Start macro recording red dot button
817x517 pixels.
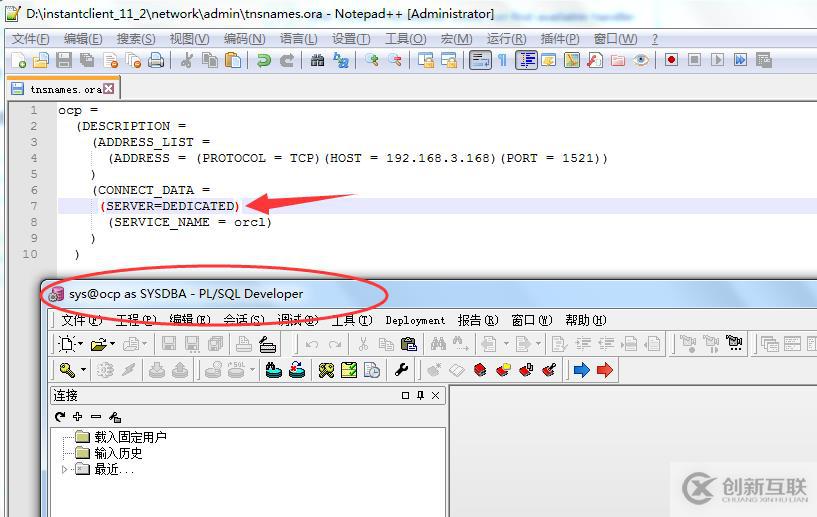671,60
